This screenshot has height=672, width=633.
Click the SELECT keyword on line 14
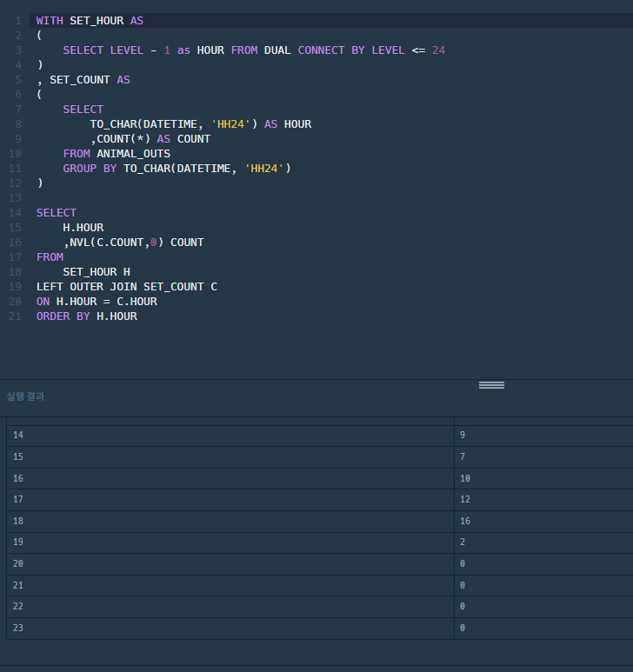click(57, 213)
